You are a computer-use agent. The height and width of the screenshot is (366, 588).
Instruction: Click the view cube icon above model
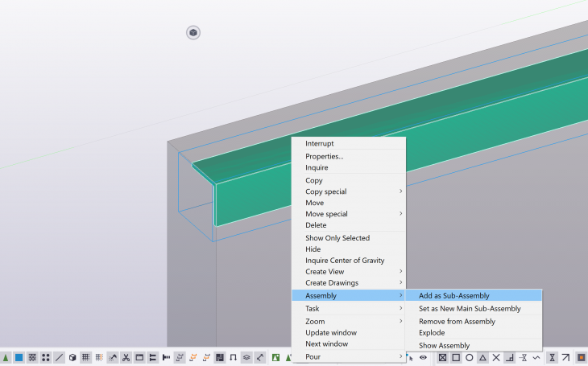(x=193, y=33)
